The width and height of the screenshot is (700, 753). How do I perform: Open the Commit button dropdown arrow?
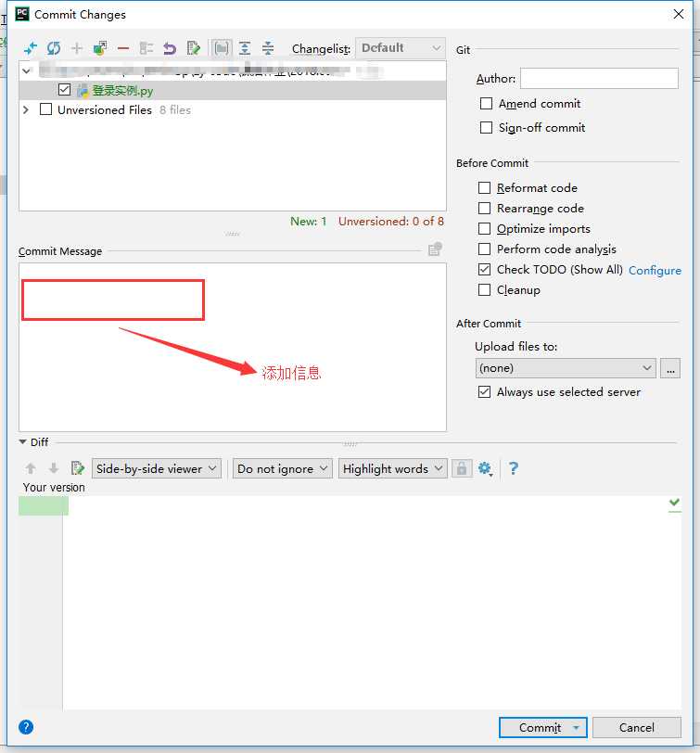pyautogui.click(x=576, y=728)
